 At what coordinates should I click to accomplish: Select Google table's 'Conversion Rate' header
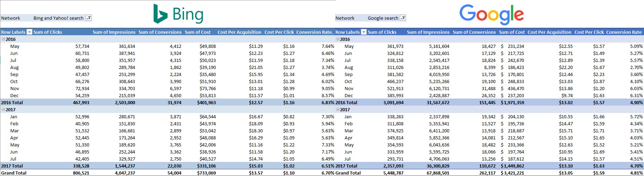(x=624, y=32)
